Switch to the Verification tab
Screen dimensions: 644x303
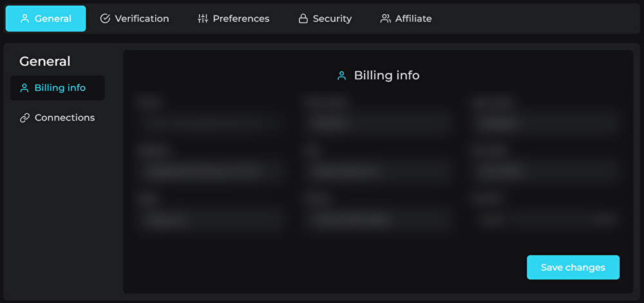(x=142, y=19)
